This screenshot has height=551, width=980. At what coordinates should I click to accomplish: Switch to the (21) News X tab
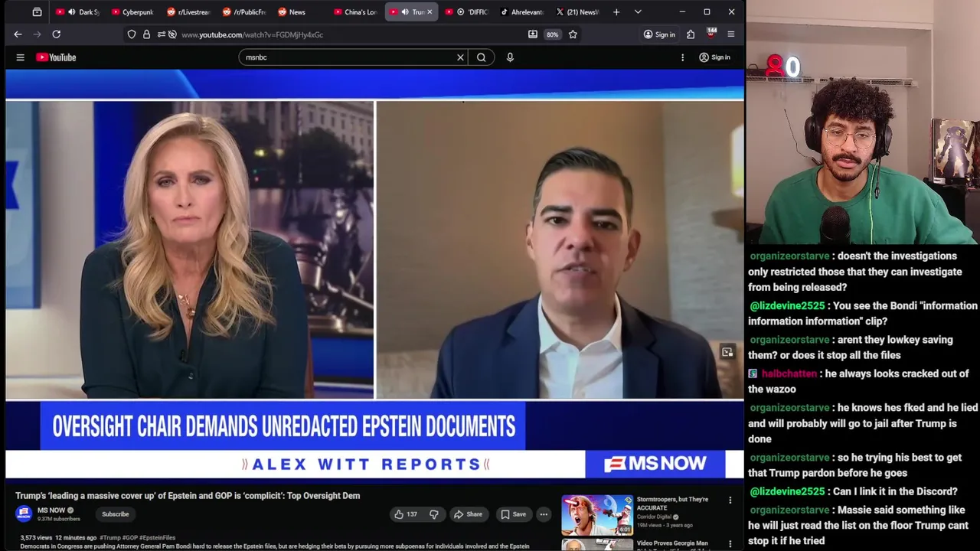[x=577, y=12]
